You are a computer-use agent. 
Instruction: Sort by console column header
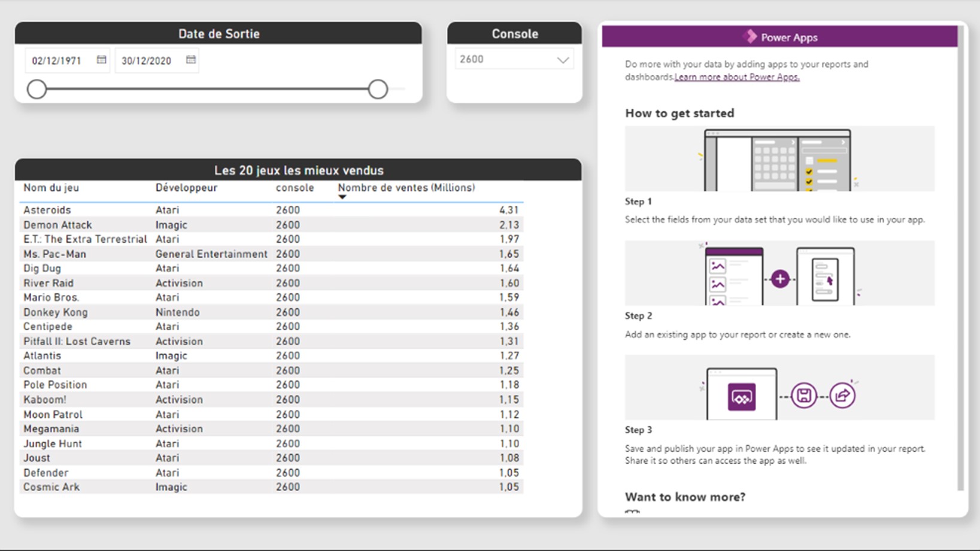click(x=295, y=188)
